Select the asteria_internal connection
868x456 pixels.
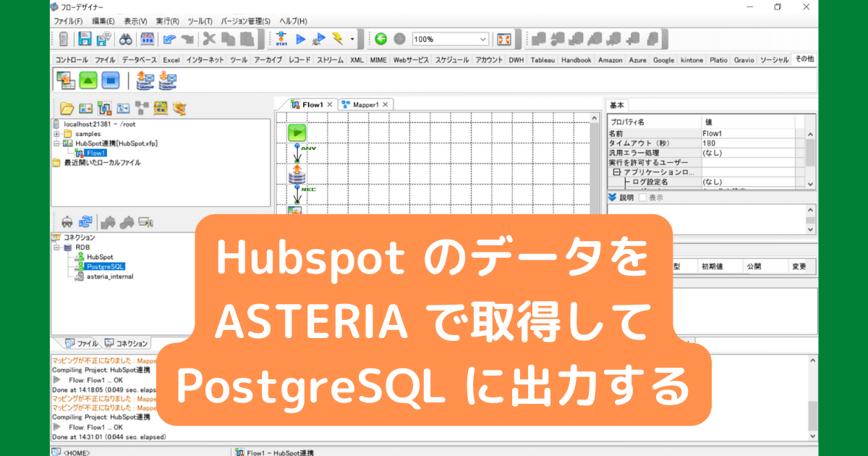110,276
